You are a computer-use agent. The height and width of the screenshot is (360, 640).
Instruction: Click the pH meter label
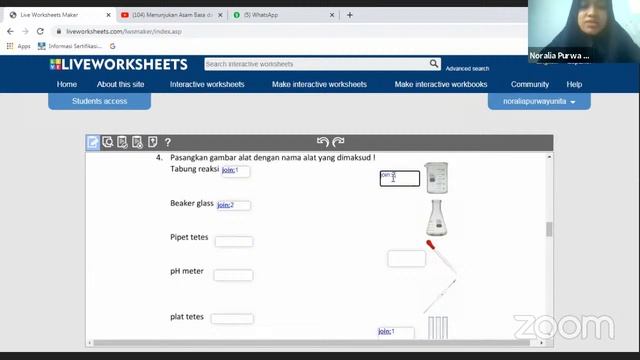tap(187, 271)
